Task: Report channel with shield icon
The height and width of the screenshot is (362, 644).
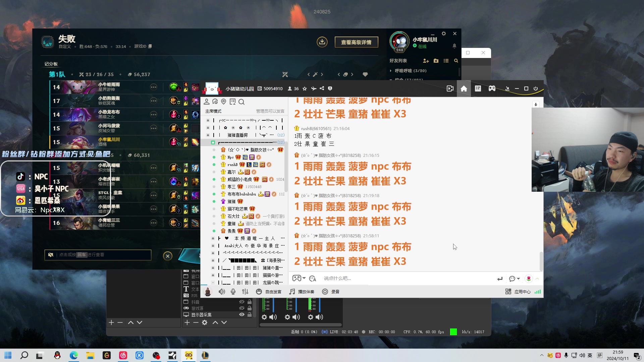Action: pos(330,88)
